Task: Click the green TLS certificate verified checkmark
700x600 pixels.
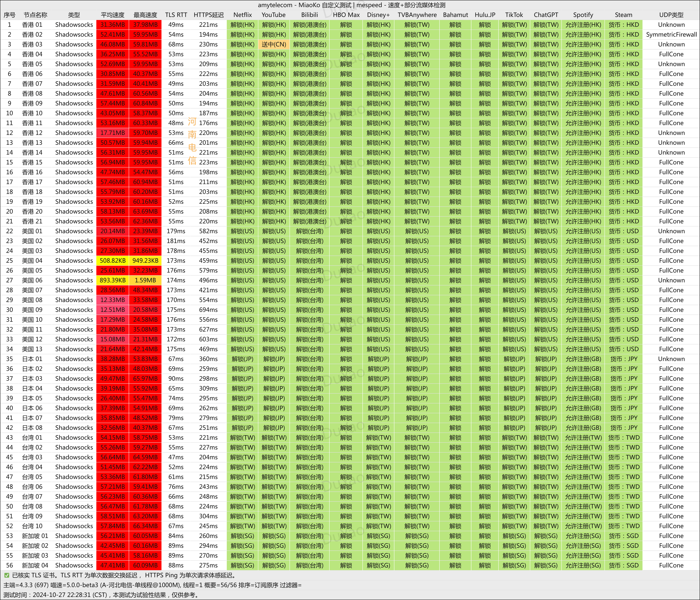Action: coord(7,575)
